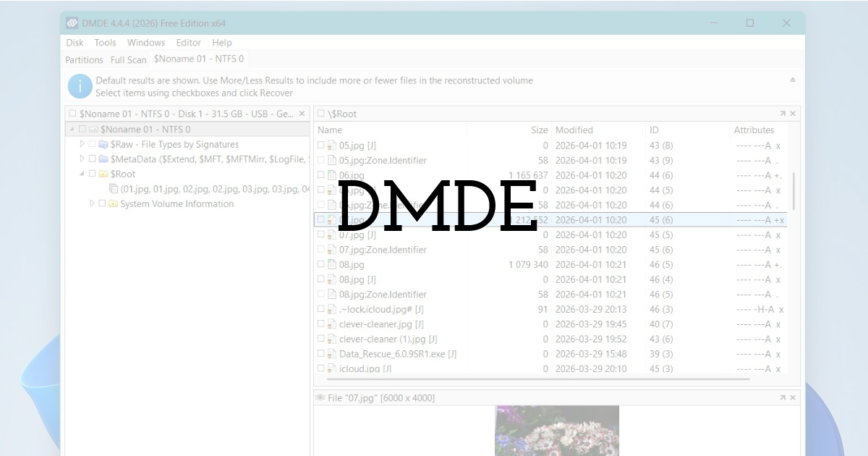Tick the checkbox for System Volume Information
Screen dimensions: 868x456
pos(102,204)
